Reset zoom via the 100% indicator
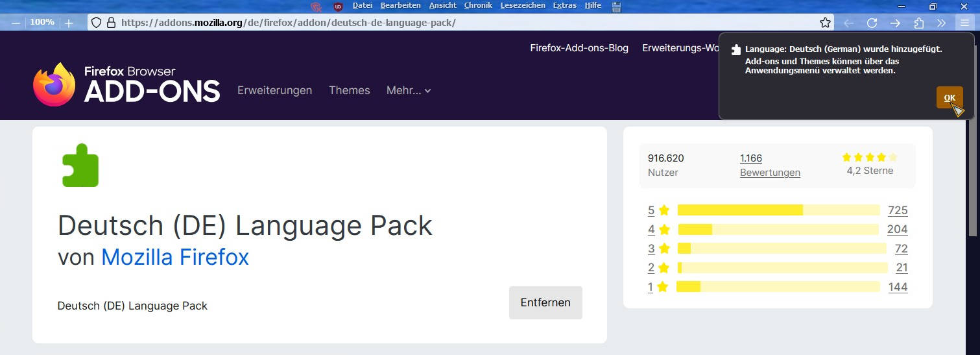This screenshot has width=980, height=355. (x=42, y=22)
